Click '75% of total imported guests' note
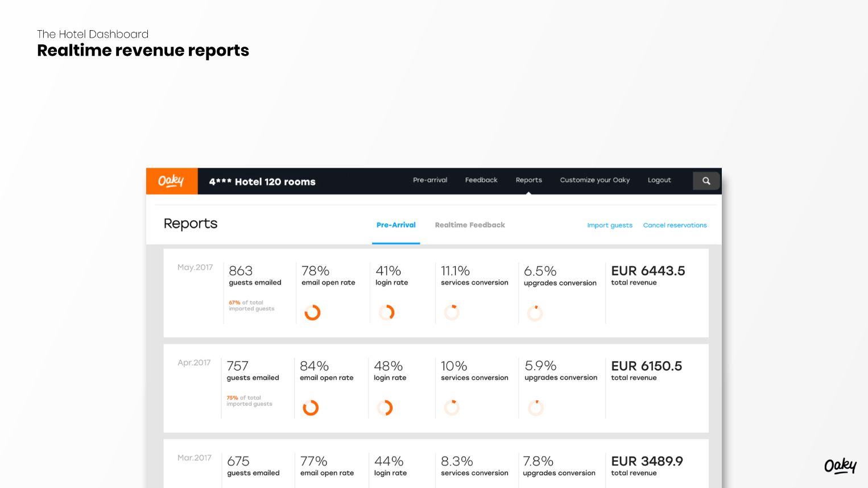The height and width of the screenshot is (488, 868). [x=249, y=401]
